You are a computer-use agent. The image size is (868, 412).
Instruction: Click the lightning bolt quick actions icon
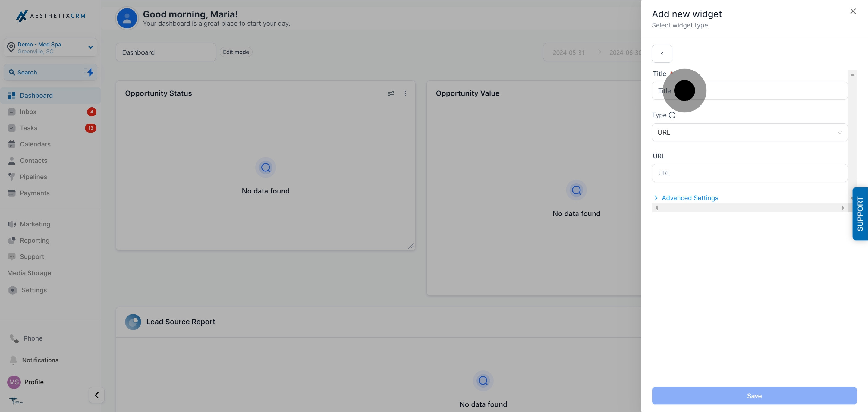pyautogui.click(x=90, y=72)
